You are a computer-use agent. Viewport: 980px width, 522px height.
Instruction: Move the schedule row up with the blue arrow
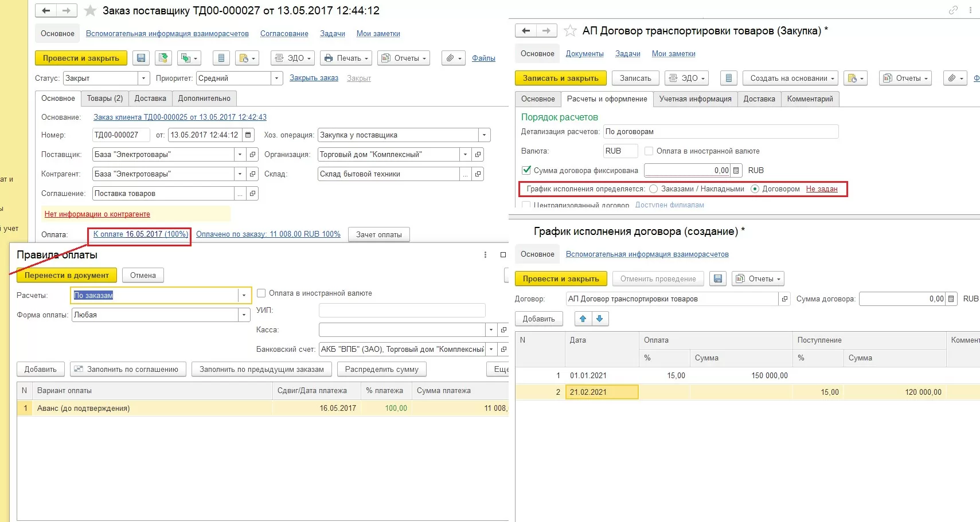(x=583, y=319)
